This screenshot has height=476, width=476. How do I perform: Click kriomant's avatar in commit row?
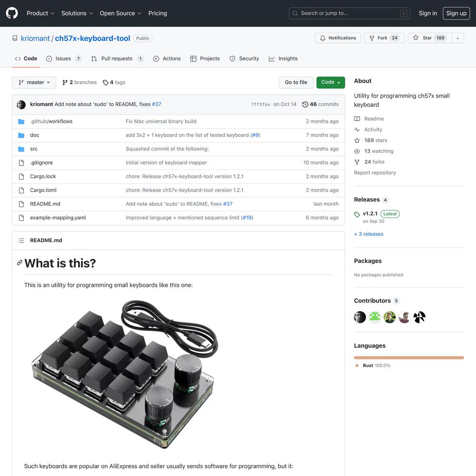(x=21, y=104)
